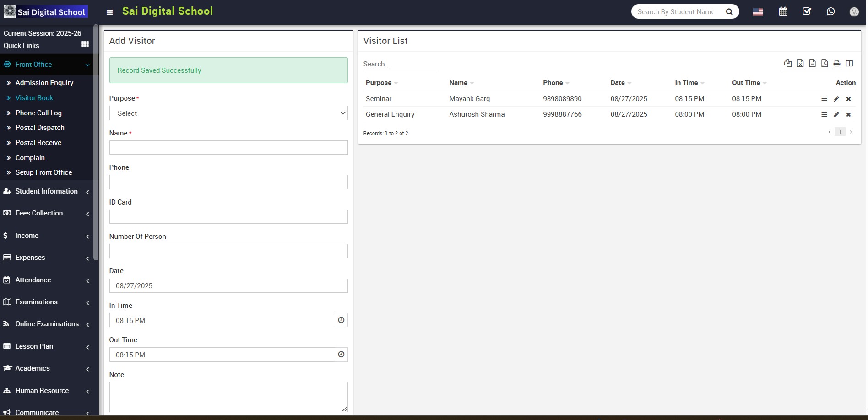Go to Admission Enquiry
The width and height of the screenshot is (868, 420).
[44, 83]
